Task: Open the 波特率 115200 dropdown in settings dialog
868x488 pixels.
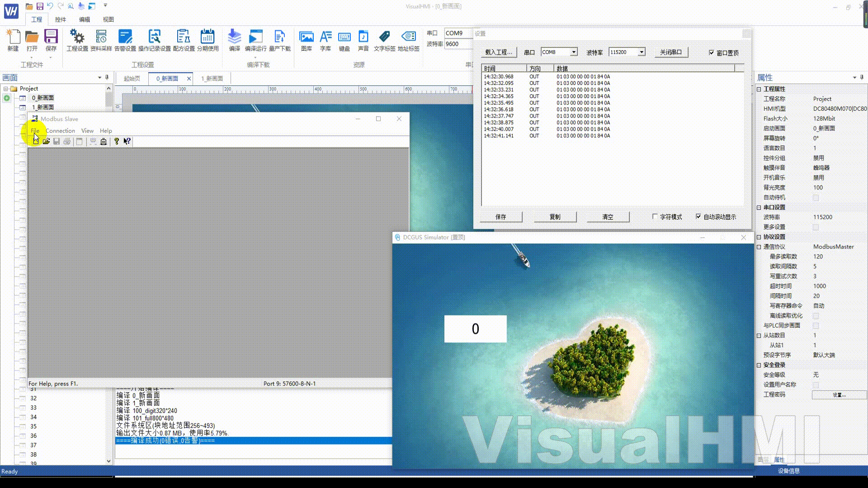Action: 642,52
